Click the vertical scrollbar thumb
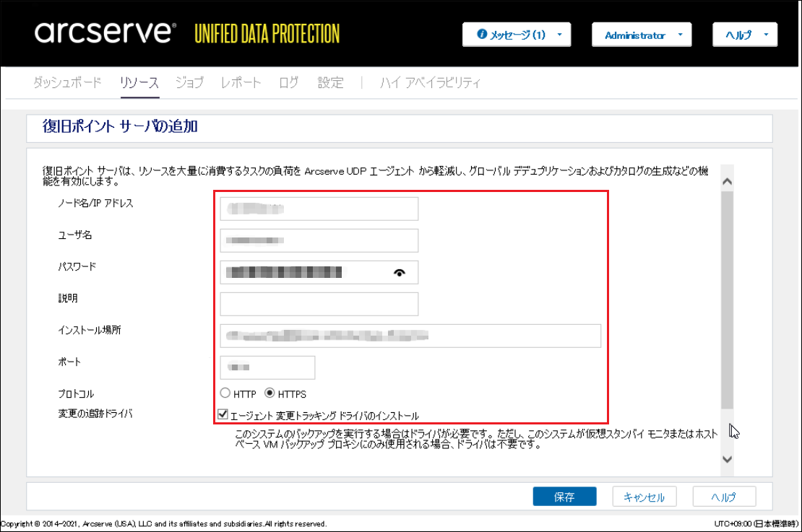The width and height of the screenshot is (802, 532). (727, 300)
